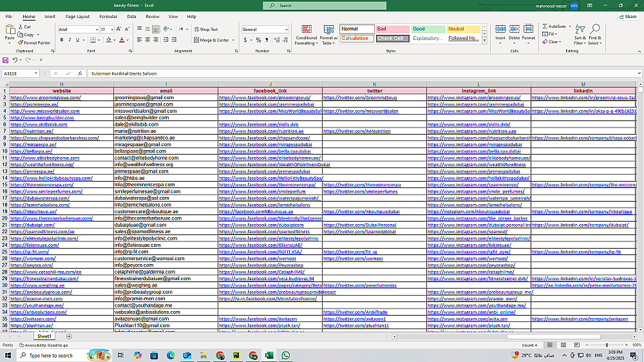Click the Cut scissors icon
Image resolution: width=644 pixels, height=362 pixels.
click(21, 26)
